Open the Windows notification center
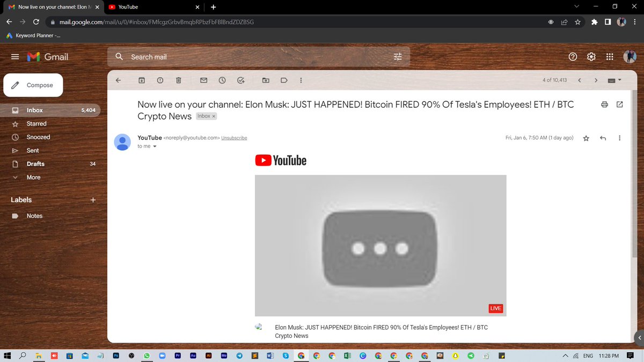The height and width of the screenshot is (362, 644). [631, 356]
